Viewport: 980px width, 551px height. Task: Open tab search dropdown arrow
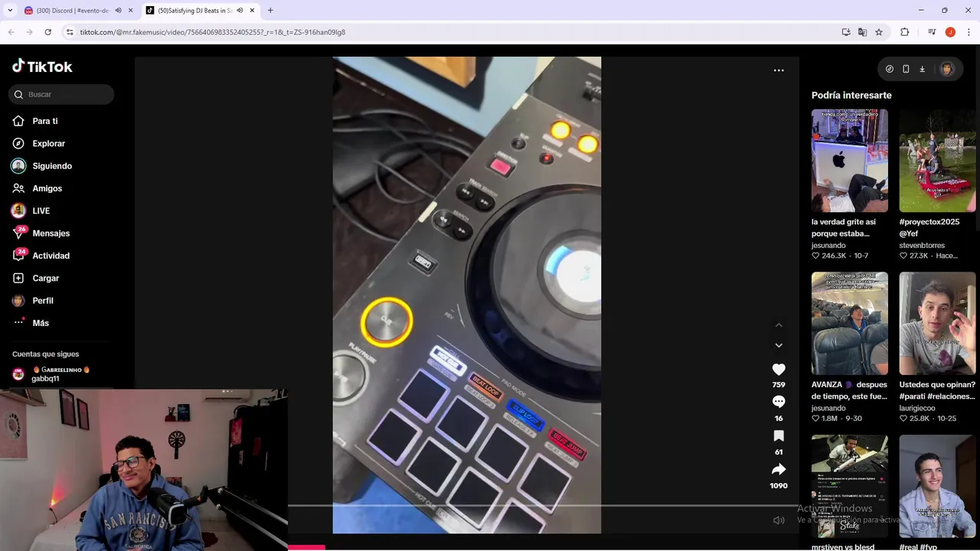(10, 11)
